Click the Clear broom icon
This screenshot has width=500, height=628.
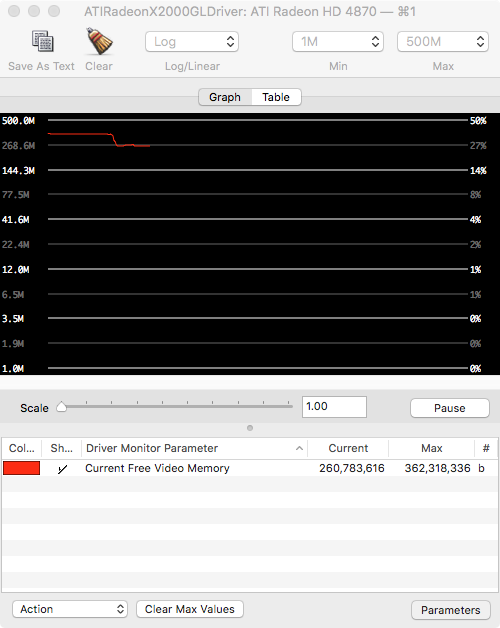tap(99, 41)
